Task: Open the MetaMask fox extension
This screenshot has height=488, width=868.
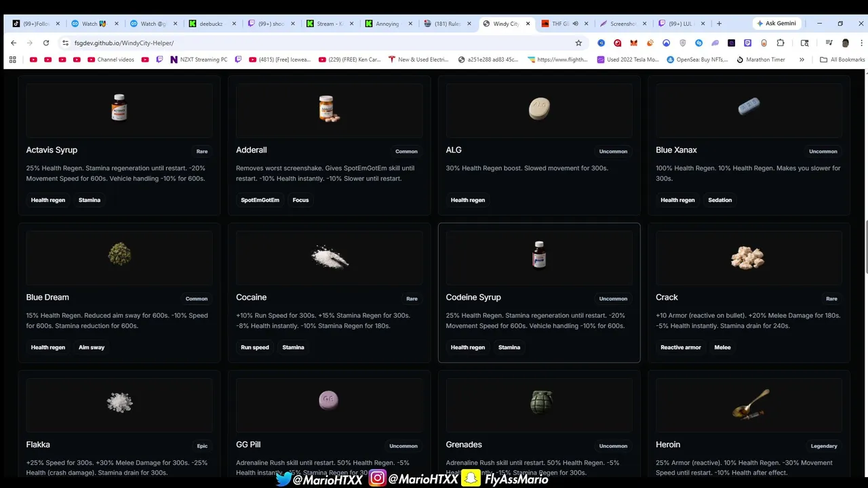Action: [x=633, y=43]
